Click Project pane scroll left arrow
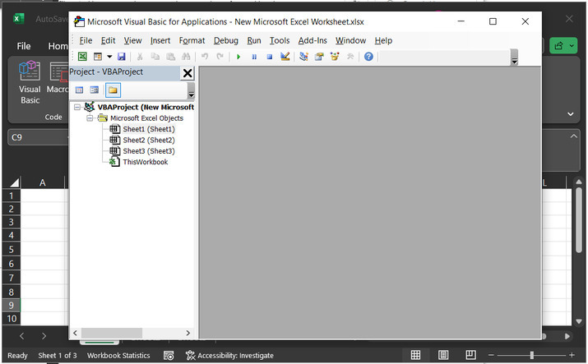The width and height of the screenshot is (588, 364). [75, 333]
